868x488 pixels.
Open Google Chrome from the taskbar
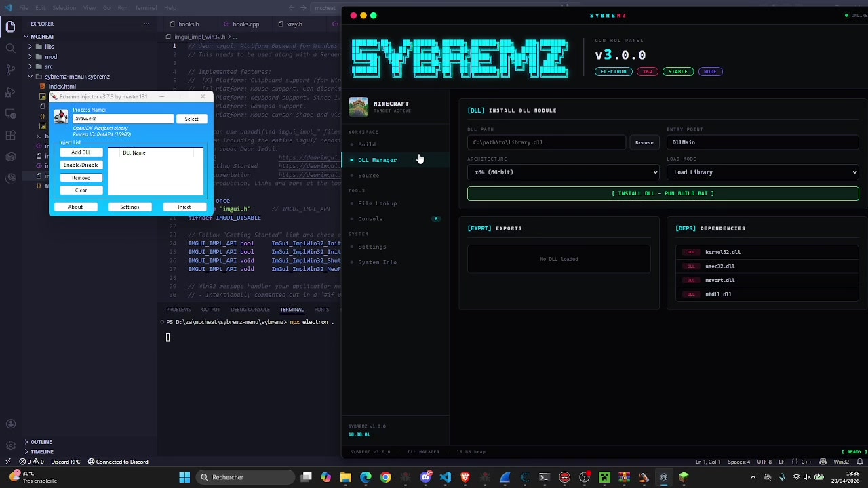click(x=386, y=477)
